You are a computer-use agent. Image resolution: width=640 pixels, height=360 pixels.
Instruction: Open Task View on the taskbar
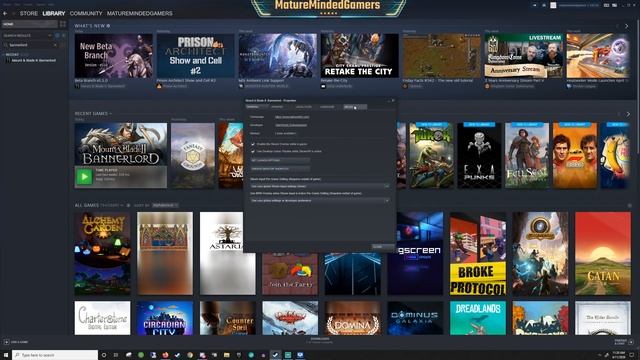[116, 355]
